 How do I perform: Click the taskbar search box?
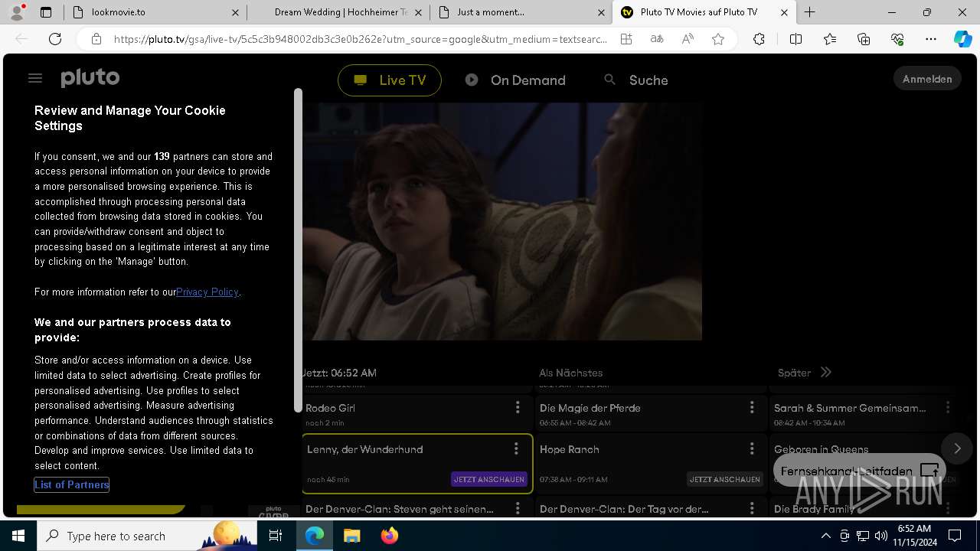tap(147, 536)
